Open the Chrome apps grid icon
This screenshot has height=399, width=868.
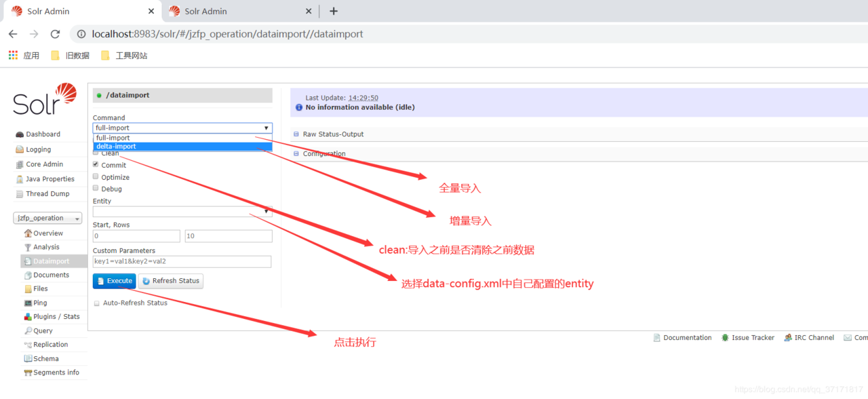13,55
